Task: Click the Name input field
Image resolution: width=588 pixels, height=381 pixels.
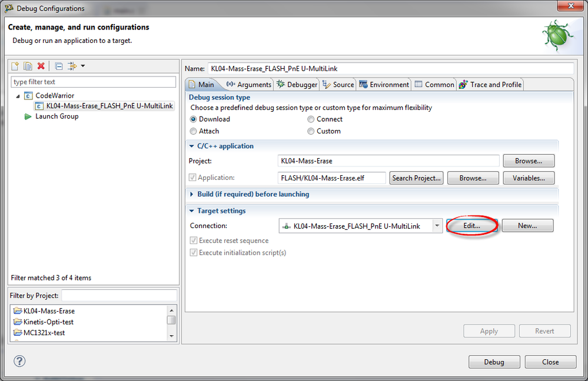Action: pyautogui.click(x=391, y=69)
